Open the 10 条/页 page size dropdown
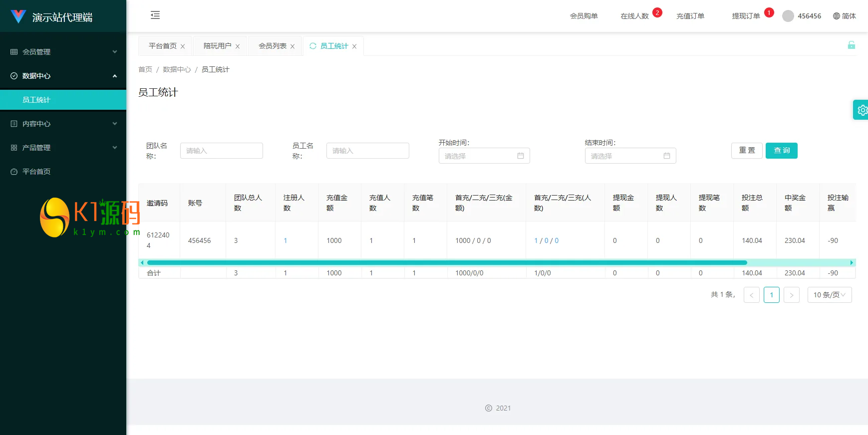The image size is (868, 435). (x=830, y=295)
